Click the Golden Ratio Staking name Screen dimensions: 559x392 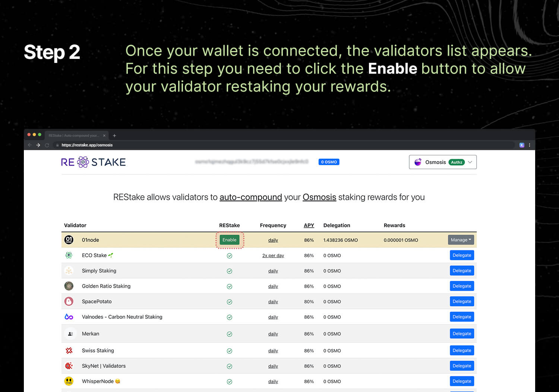[106, 286]
